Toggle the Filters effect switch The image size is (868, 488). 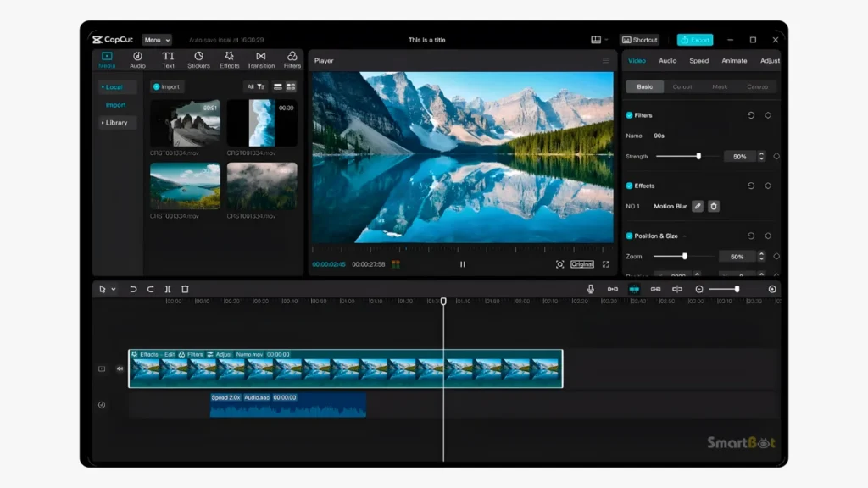click(628, 114)
